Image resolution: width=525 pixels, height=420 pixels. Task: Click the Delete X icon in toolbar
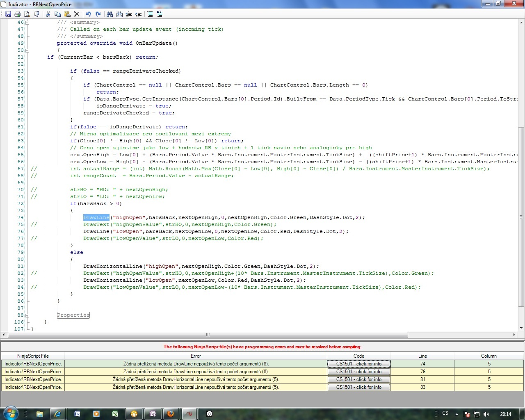(x=77, y=14)
